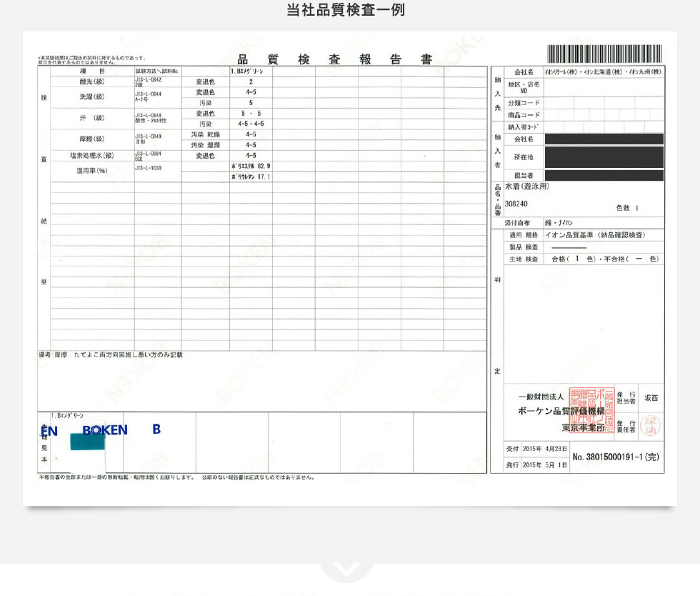Open the quality inspection report image
700x596 pixels.
(350, 268)
